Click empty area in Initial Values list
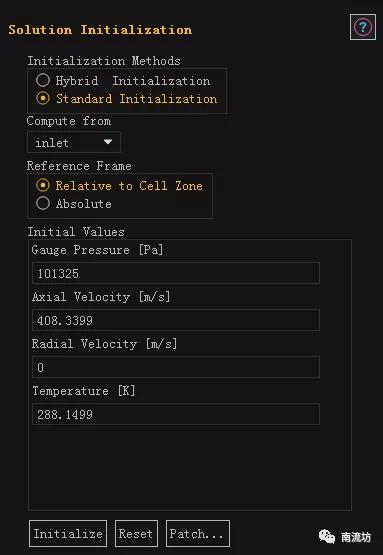Screen dimensions: 383x555 [190, 467]
